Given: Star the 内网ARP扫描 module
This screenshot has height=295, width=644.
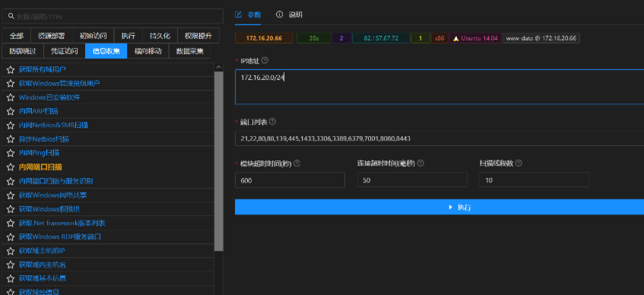Looking at the screenshot, I should (11, 111).
